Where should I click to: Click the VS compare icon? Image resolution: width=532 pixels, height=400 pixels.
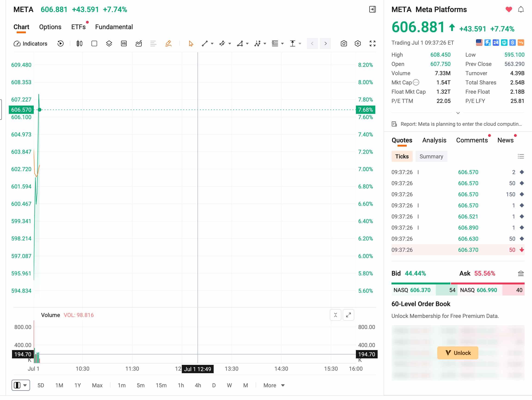tap(124, 43)
